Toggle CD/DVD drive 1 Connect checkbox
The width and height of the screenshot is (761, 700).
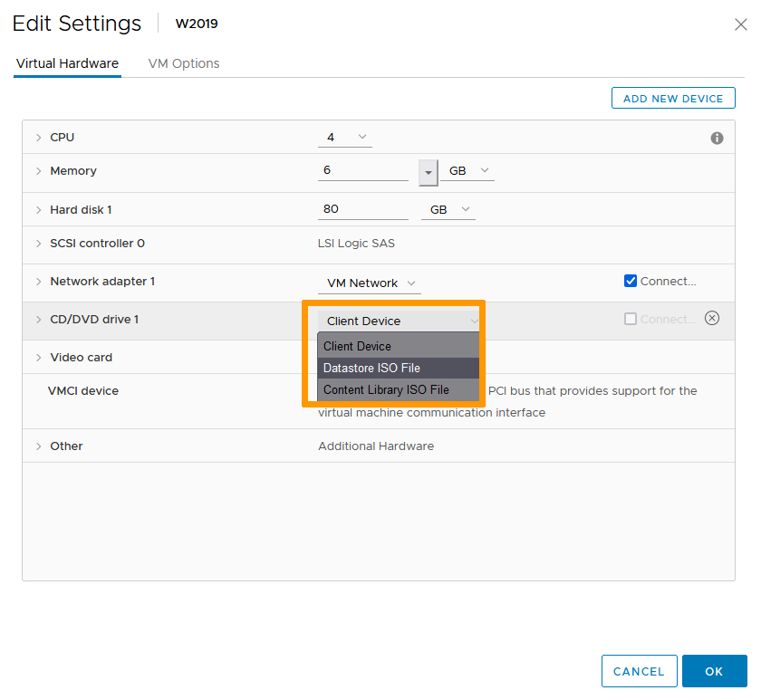pos(631,319)
